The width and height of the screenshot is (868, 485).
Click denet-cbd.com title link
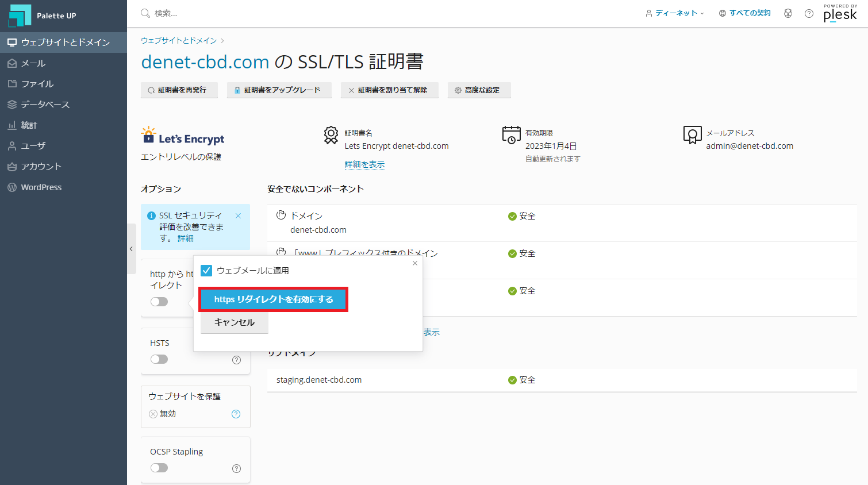pyautogui.click(x=205, y=61)
